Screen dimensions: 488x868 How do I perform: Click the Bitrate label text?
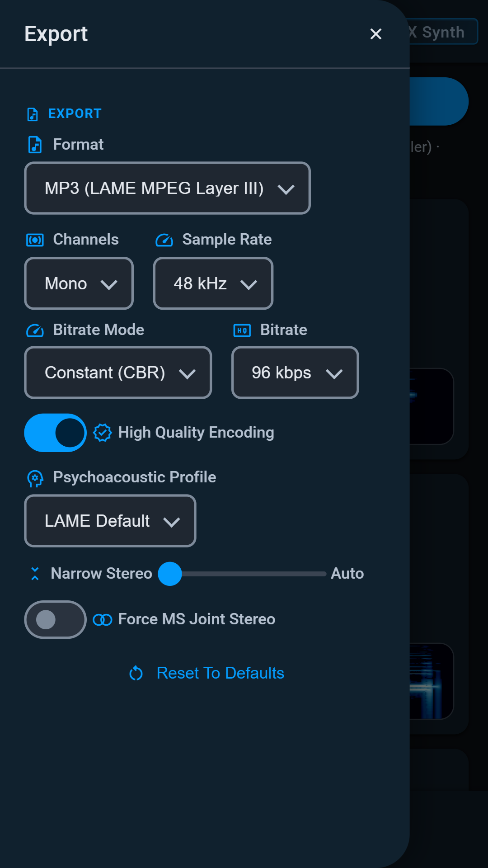(x=284, y=330)
